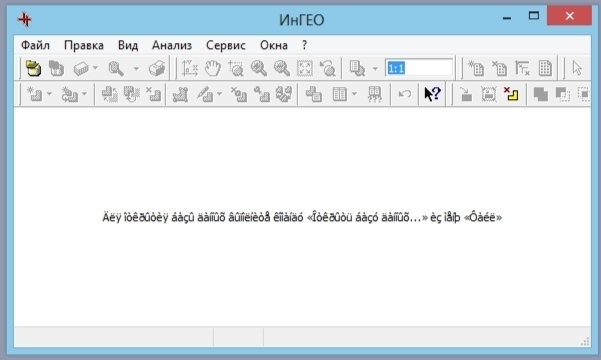The image size is (601, 360).
Task: Expand the new object icon dropdown arrow
Action: [49, 94]
